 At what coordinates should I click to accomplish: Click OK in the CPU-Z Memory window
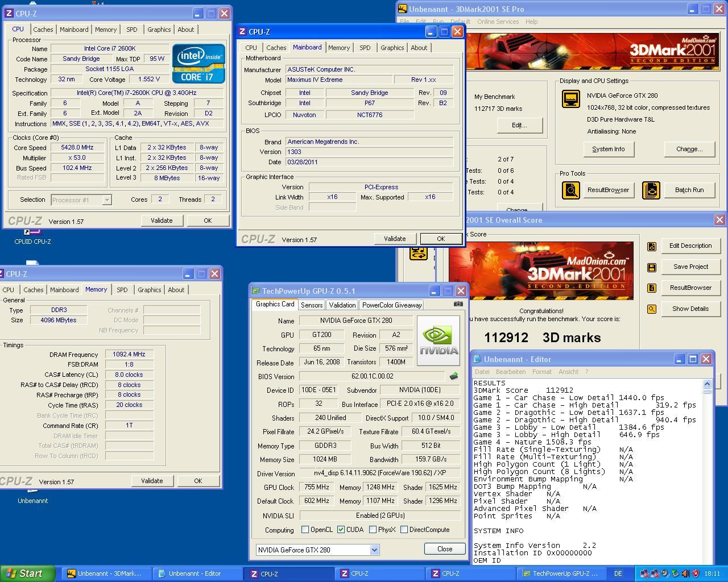click(198, 481)
